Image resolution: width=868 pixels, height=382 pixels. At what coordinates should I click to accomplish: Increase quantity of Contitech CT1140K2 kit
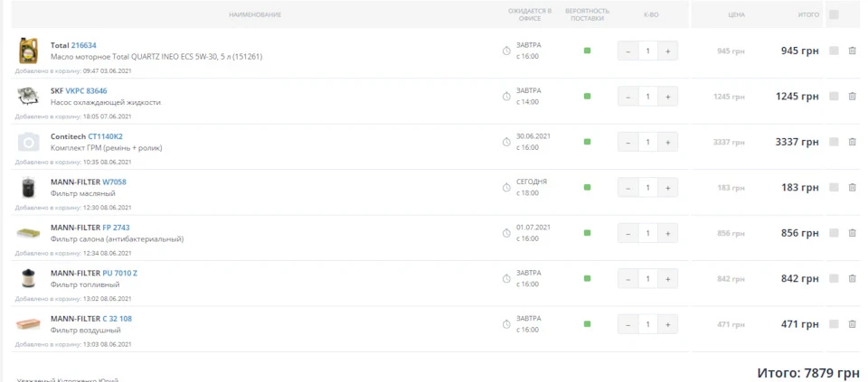[667, 142]
